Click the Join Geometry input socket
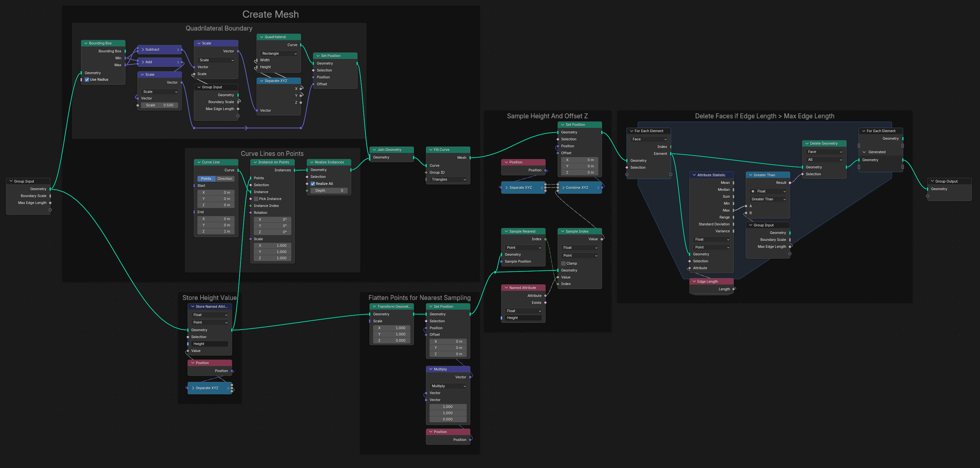The image size is (980, 468). tap(369, 158)
